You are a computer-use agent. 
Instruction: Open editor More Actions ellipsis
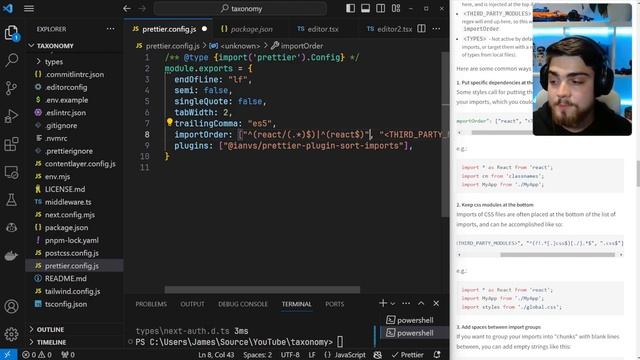pos(436,29)
